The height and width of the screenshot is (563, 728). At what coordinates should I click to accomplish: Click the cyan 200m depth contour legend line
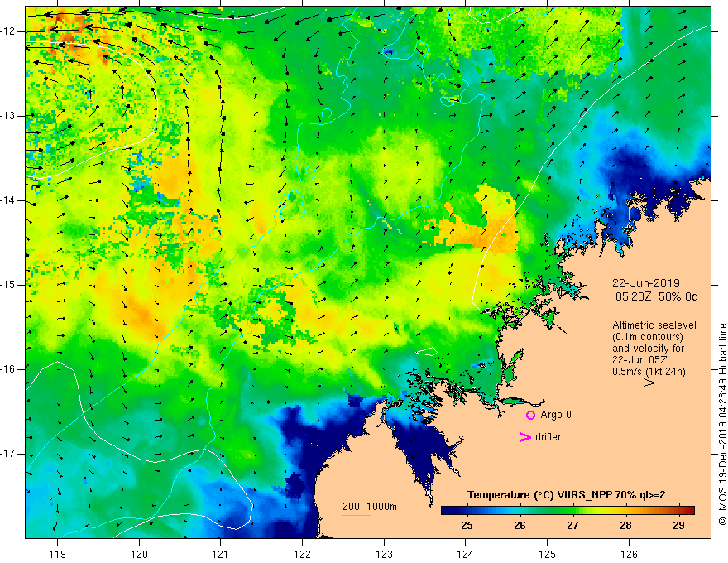pos(356,515)
